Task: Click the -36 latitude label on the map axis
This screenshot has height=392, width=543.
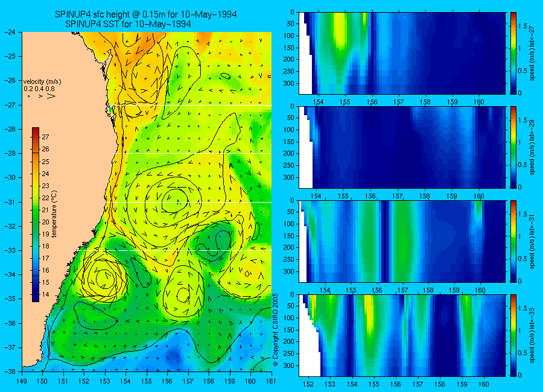Action: [x=10, y=323]
